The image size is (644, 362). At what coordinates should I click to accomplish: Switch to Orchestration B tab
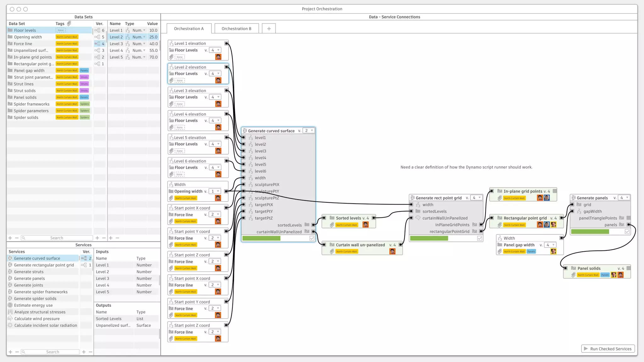pos(236,29)
